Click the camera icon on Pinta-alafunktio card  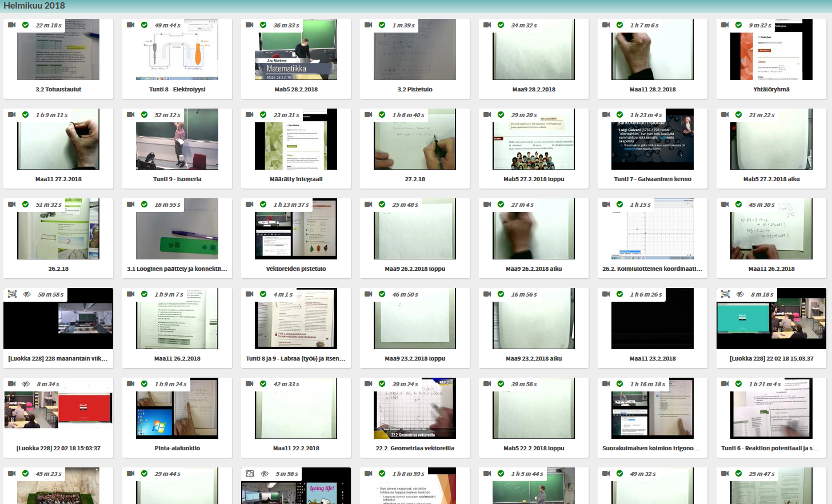pyautogui.click(x=130, y=384)
